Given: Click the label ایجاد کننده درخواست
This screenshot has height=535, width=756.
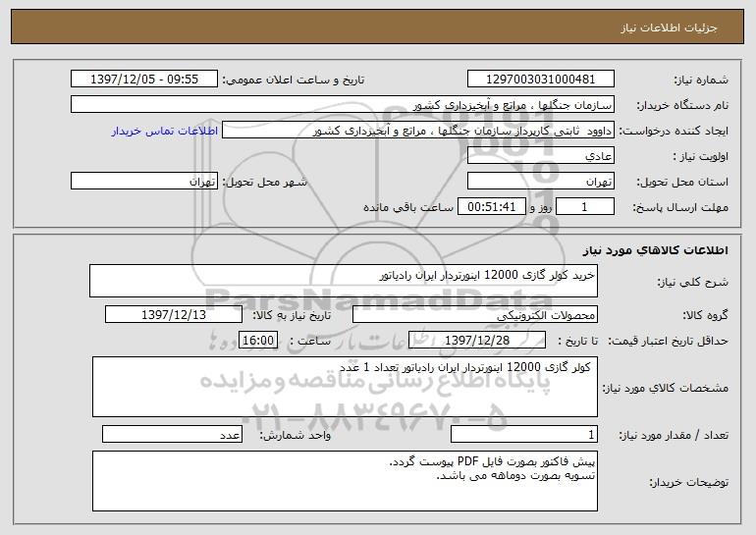Looking at the screenshot, I should point(674,132).
